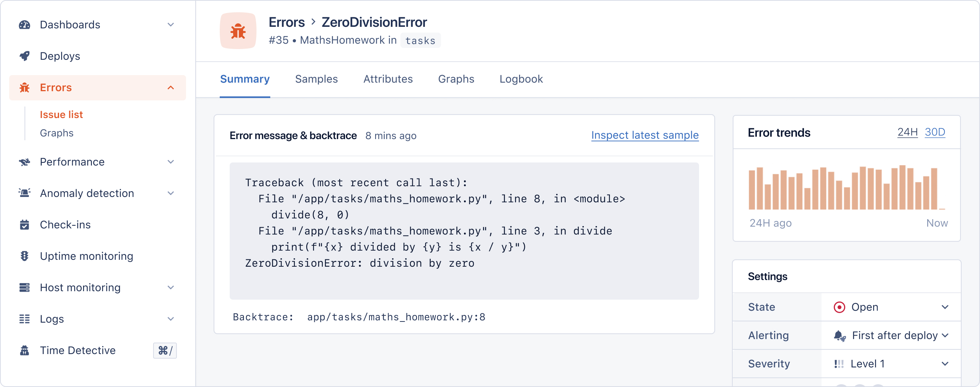
Task: Click the Anomaly detection siren icon
Action: tap(24, 193)
